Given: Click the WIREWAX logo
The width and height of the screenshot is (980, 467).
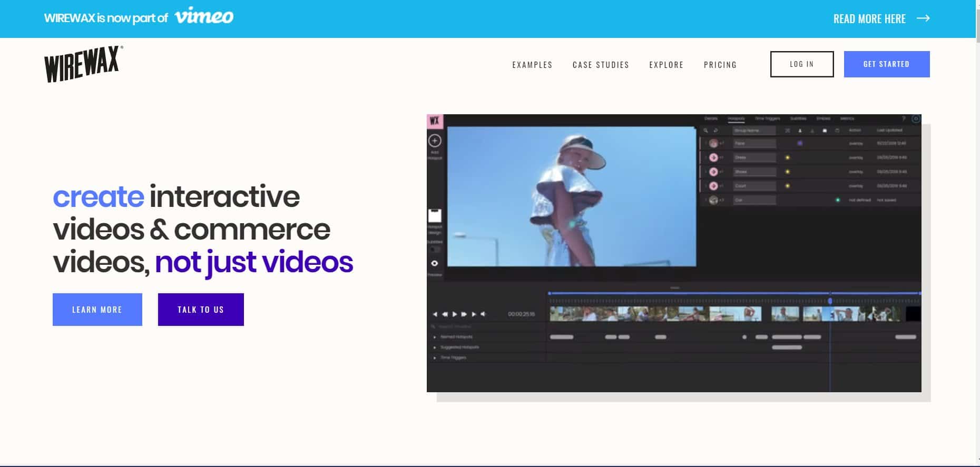Looking at the screenshot, I should 83,64.
